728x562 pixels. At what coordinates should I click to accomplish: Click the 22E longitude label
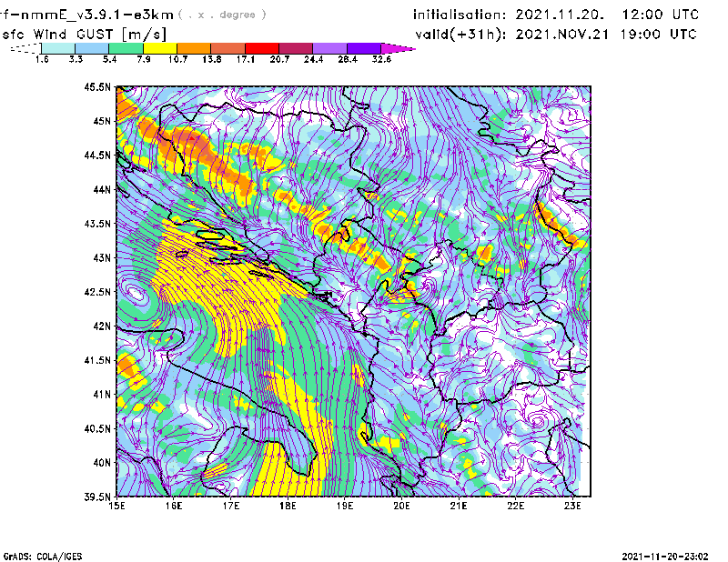(x=515, y=506)
